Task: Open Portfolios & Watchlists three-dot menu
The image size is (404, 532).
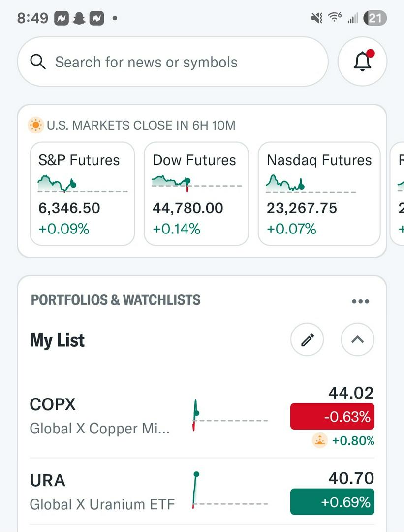Action: point(360,301)
